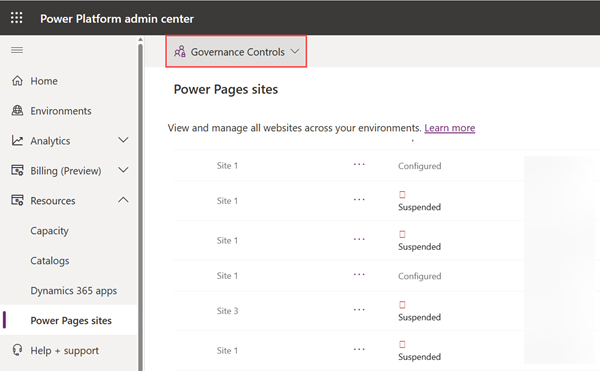Open the app launcher waffle icon

(x=16, y=18)
